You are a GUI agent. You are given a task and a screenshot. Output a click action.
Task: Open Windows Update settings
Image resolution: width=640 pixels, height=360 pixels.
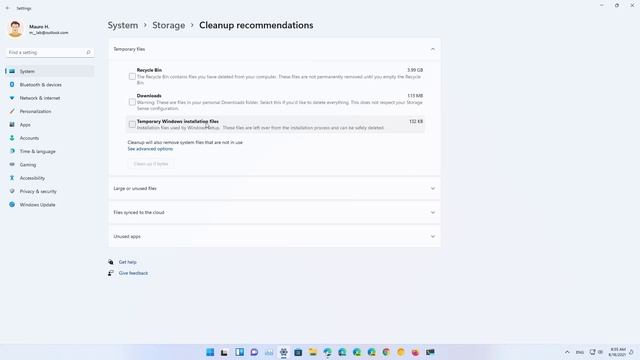[37, 204]
